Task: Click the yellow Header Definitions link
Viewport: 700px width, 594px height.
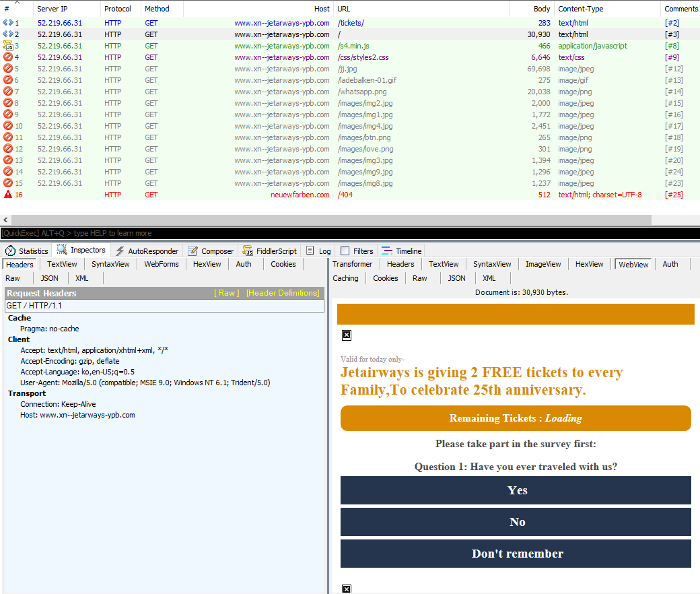Action: (282, 293)
